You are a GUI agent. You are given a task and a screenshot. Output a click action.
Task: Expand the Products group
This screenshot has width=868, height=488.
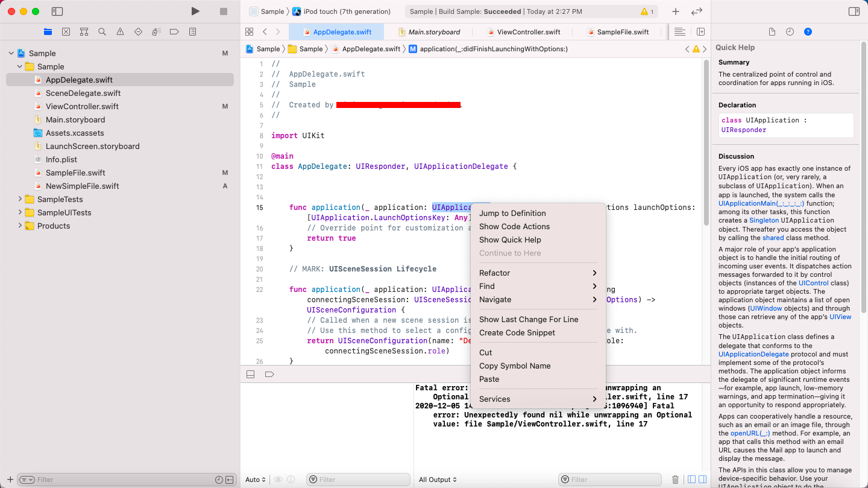tap(19, 226)
